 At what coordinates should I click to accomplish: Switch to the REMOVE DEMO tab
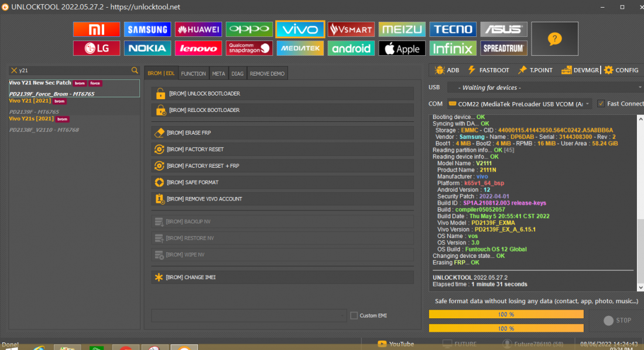click(267, 74)
